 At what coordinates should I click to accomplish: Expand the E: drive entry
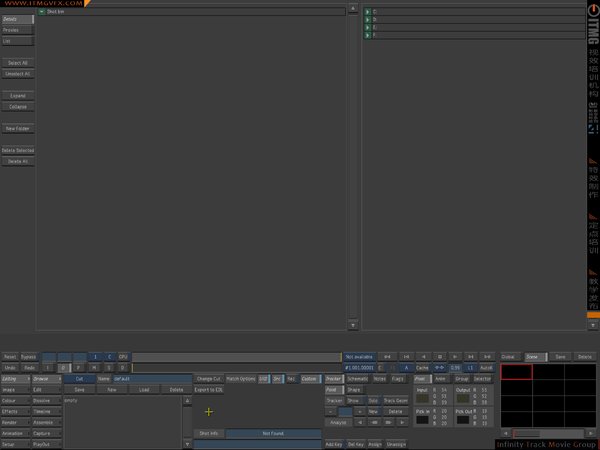[368, 28]
